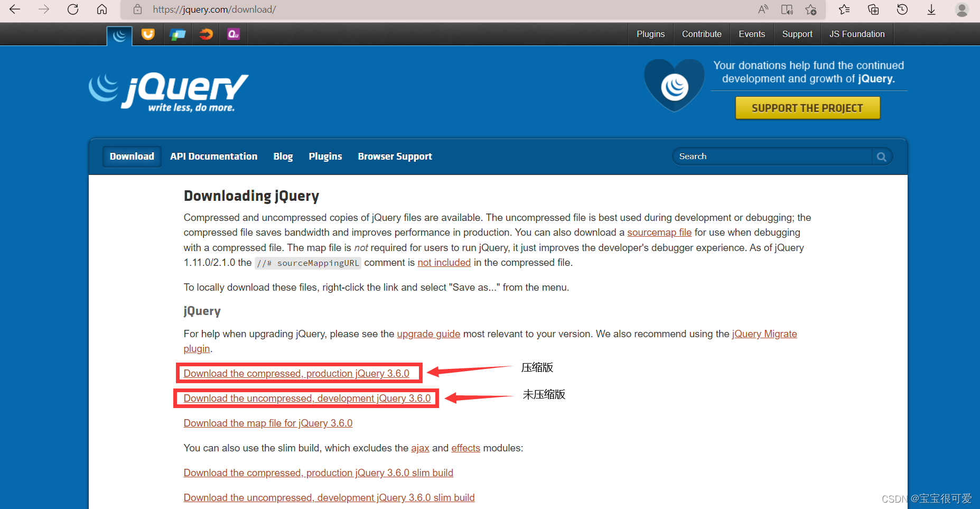Viewport: 980px width, 509px height.
Task: Click the jQuery logo
Action: (x=169, y=92)
